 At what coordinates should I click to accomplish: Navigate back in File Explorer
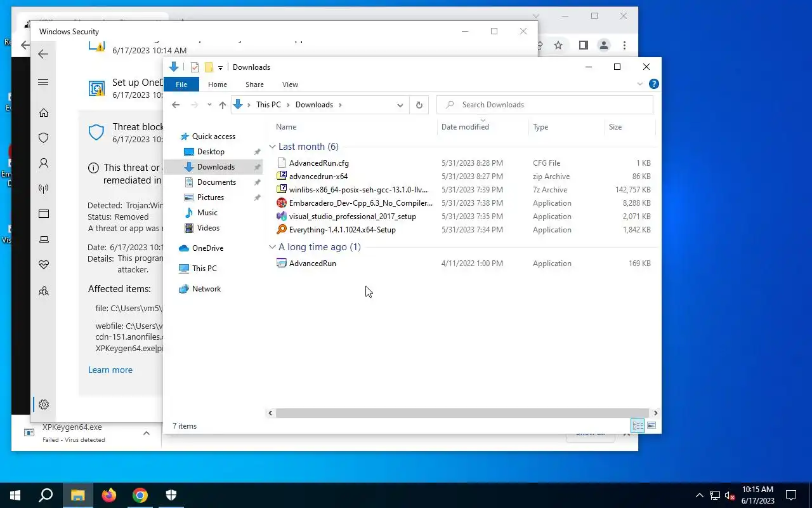pyautogui.click(x=176, y=105)
